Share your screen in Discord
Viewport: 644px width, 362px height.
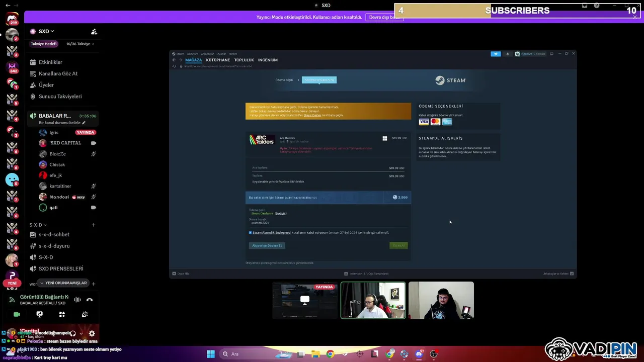point(39,314)
